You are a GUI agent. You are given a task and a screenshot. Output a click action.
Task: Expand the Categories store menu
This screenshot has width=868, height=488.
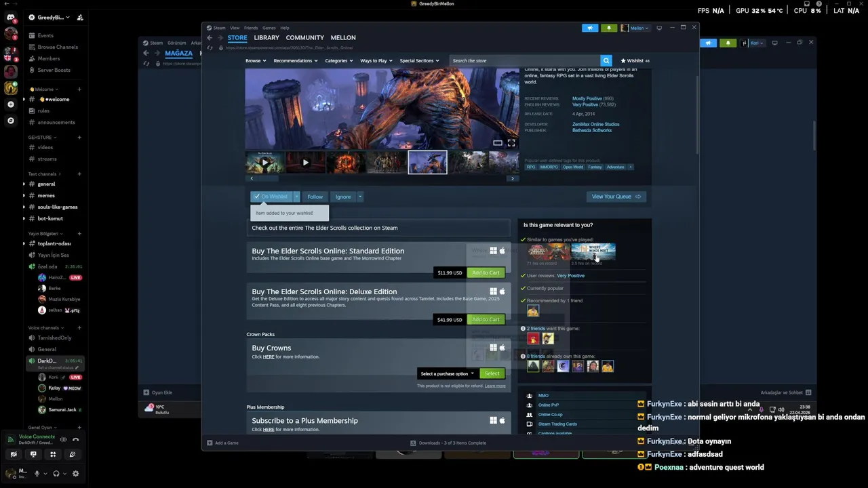[x=338, y=61]
